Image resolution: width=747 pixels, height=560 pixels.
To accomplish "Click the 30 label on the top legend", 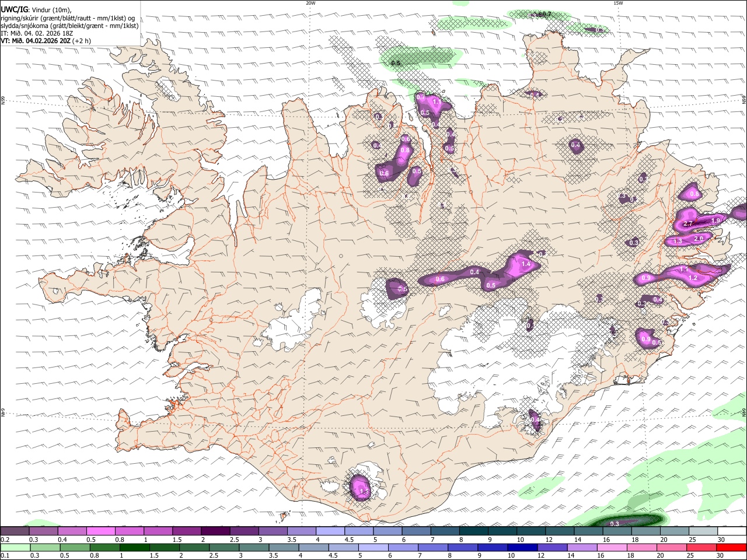I will [721, 540].
